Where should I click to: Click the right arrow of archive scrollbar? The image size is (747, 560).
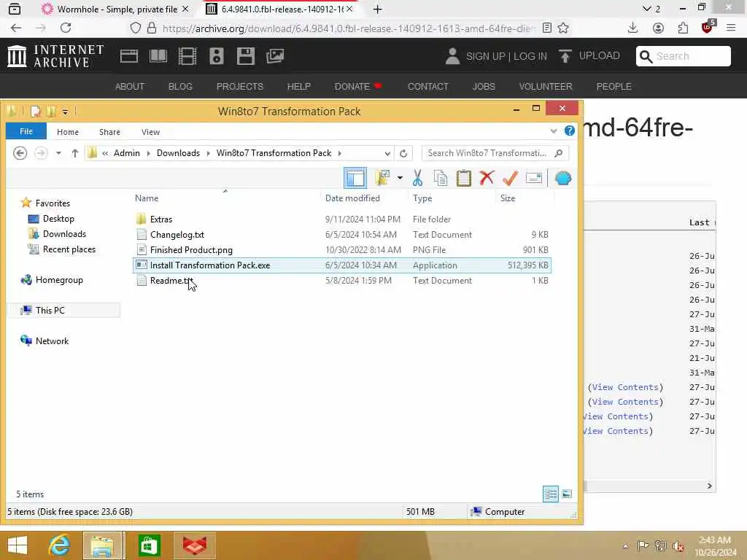[709, 486]
